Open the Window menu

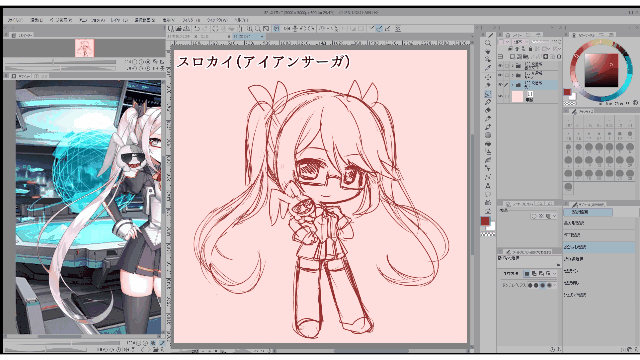(x=217, y=20)
